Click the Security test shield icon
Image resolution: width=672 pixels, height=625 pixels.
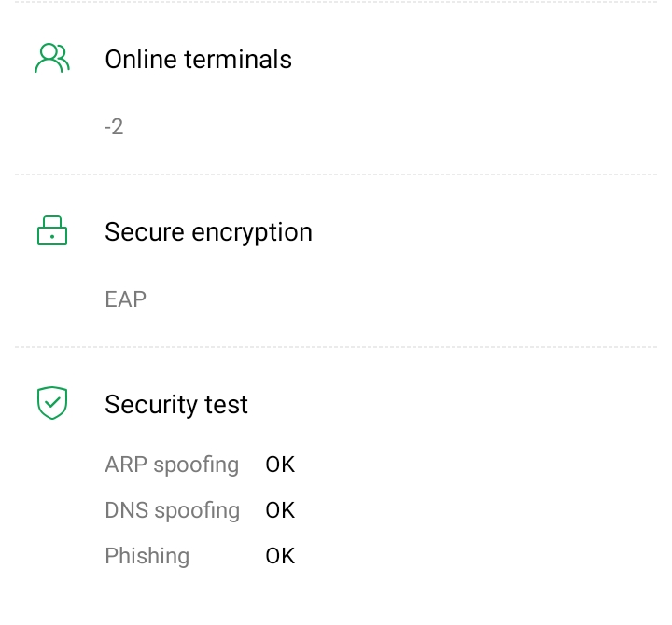click(x=52, y=403)
